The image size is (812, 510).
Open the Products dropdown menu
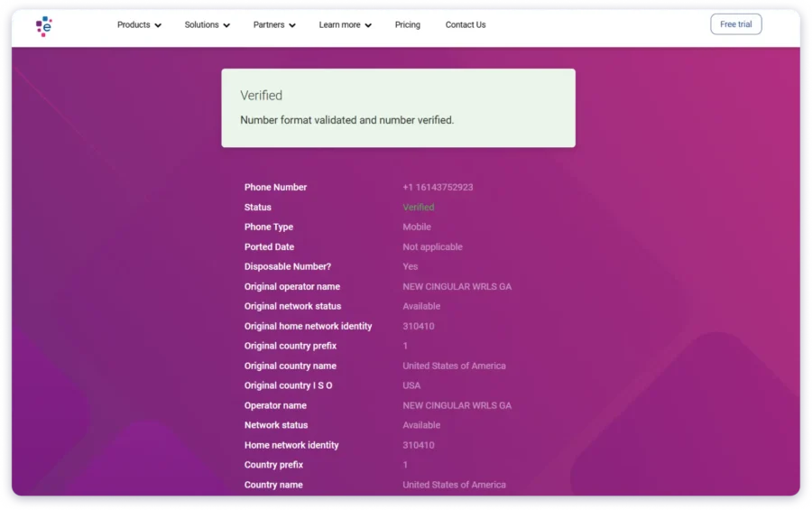139,25
